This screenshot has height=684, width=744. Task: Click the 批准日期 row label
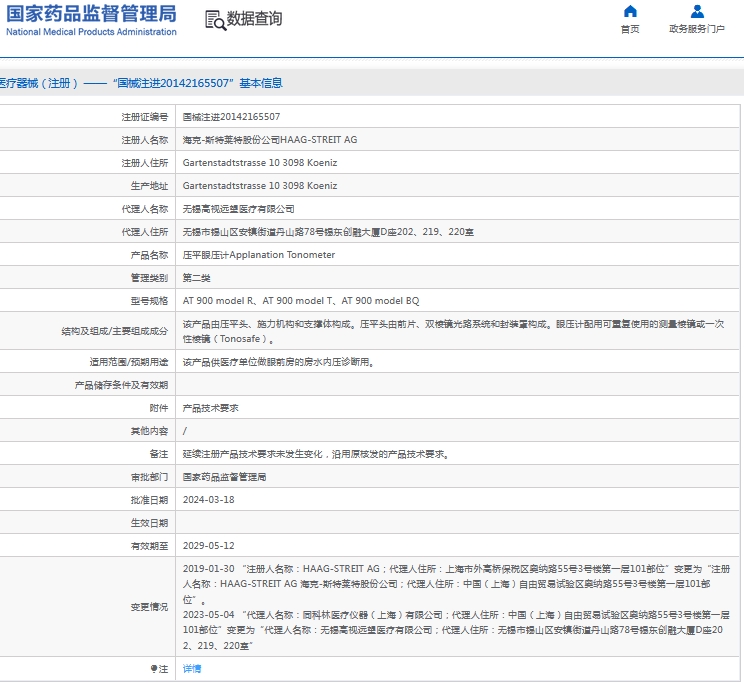coord(149,499)
